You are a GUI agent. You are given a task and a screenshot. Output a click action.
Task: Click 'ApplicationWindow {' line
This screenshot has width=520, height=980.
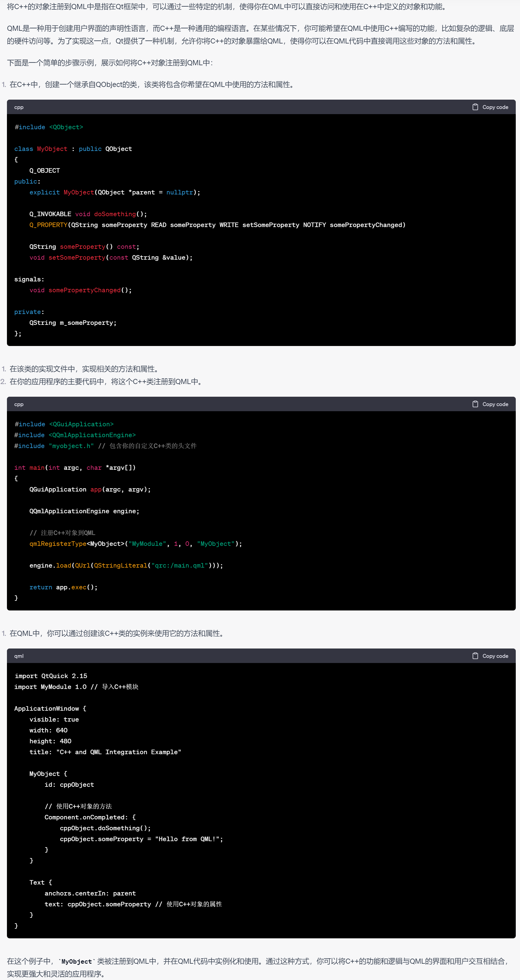click(50, 708)
